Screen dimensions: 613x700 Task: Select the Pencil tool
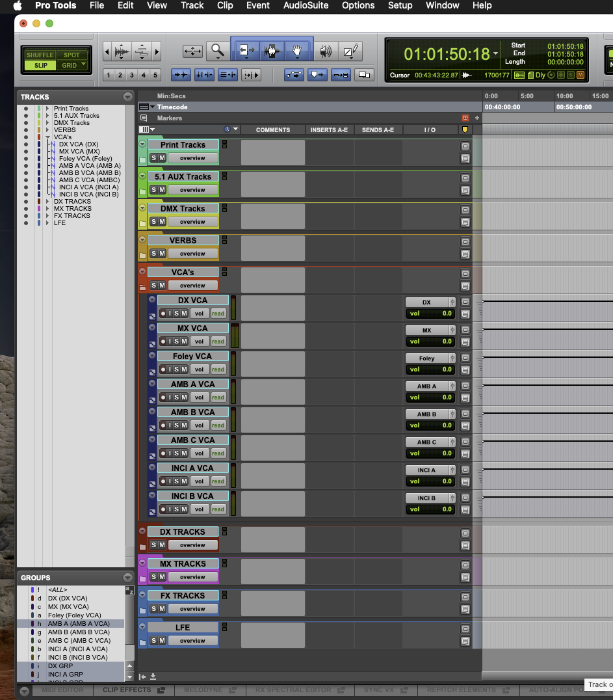[350, 51]
